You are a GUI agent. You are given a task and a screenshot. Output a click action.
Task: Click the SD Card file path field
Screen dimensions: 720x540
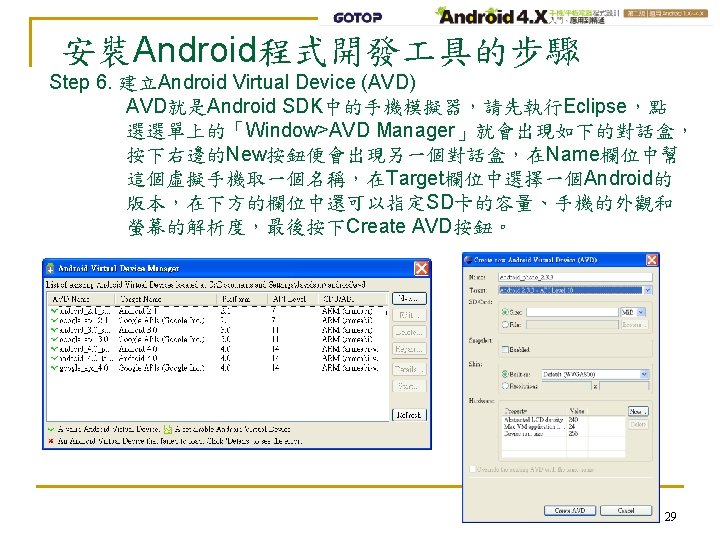click(x=572, y=325)
